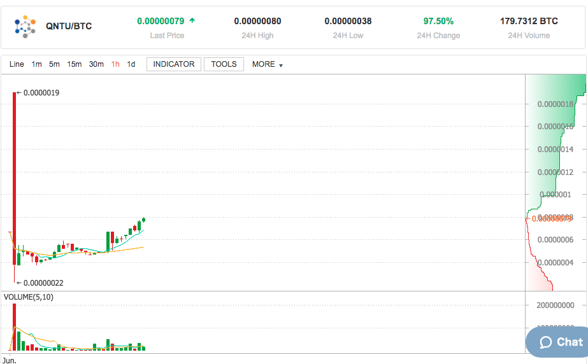Click the QNTU token logo icon
Screen dimensions: 588x364
25,27
